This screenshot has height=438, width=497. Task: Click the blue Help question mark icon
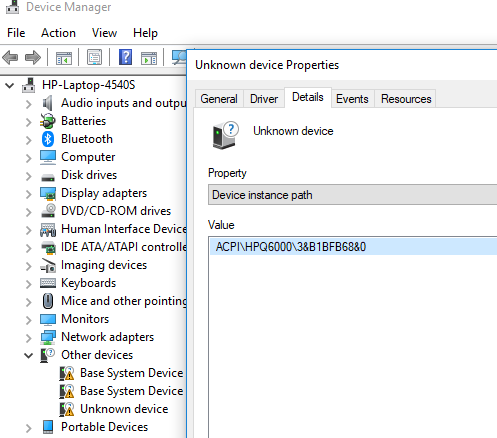click(125, 57)
